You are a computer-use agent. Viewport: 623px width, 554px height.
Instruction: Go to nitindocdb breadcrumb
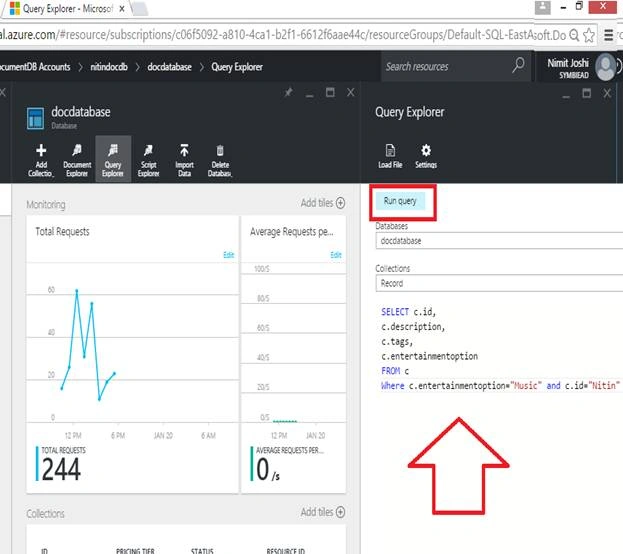point(109,67)
